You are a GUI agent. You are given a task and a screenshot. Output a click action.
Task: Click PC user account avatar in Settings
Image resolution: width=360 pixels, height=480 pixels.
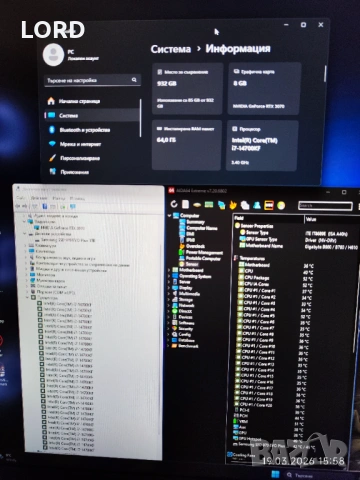(x=53, y=55)
